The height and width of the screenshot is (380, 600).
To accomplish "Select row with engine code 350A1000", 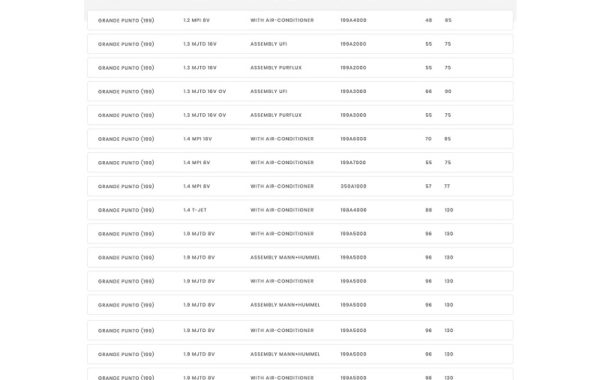I will point(300,186).
